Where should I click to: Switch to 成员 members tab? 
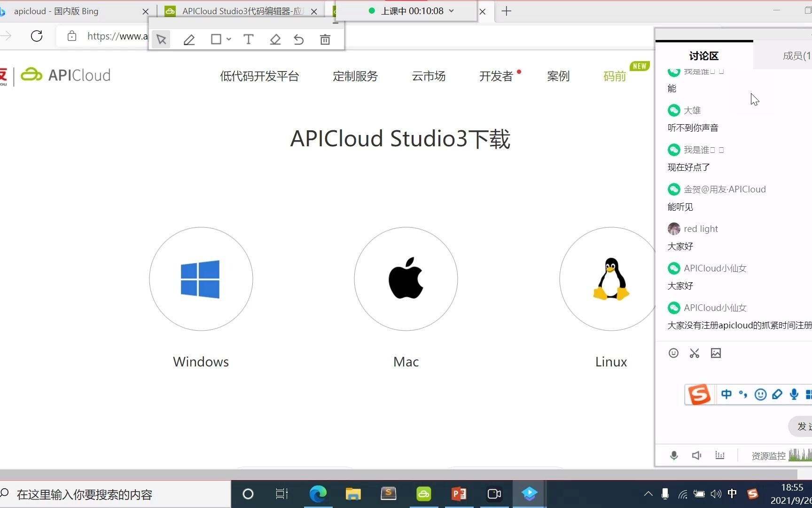point(783,56)
